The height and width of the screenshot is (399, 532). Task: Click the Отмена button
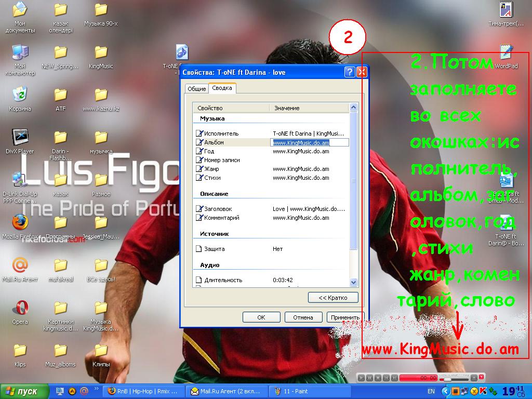[303, 317]
